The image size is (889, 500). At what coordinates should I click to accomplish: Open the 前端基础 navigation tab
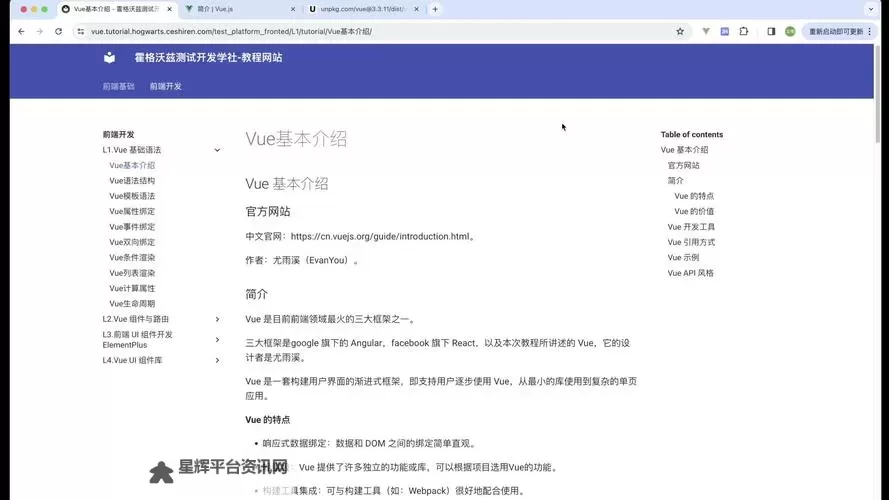point(118,86)
